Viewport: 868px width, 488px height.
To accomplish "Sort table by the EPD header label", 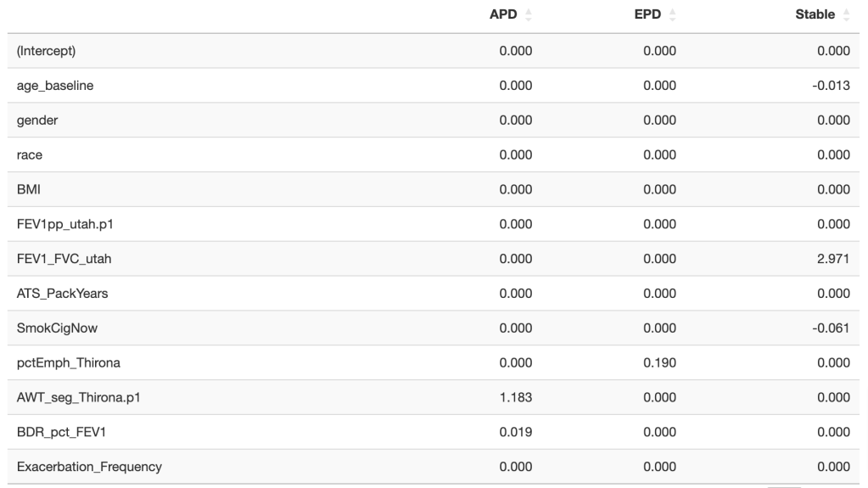I will click(x=647, y=15).
